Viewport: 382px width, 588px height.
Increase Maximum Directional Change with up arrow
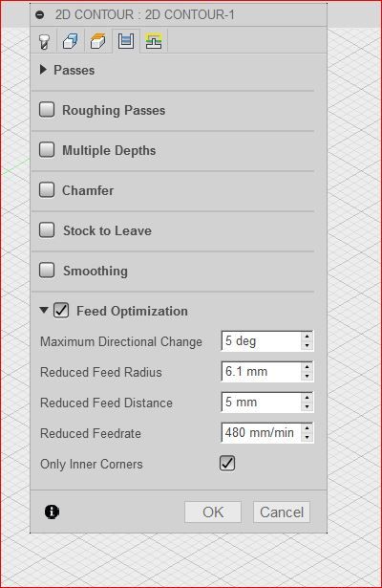point(308,337)
